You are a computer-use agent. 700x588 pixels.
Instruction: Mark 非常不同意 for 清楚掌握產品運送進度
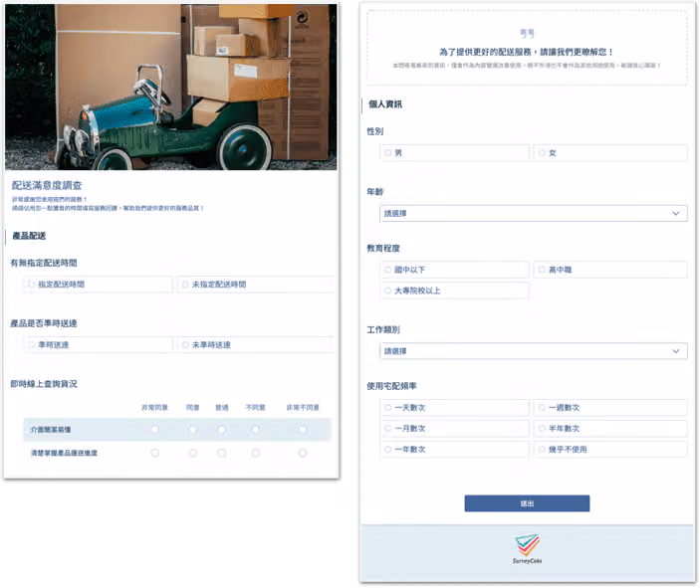tap(303, 453)
